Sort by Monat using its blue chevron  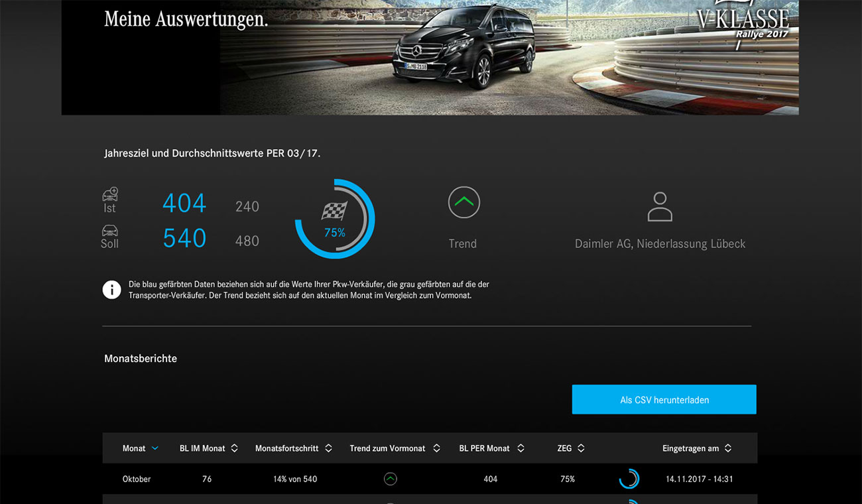[x=155, y=448]
